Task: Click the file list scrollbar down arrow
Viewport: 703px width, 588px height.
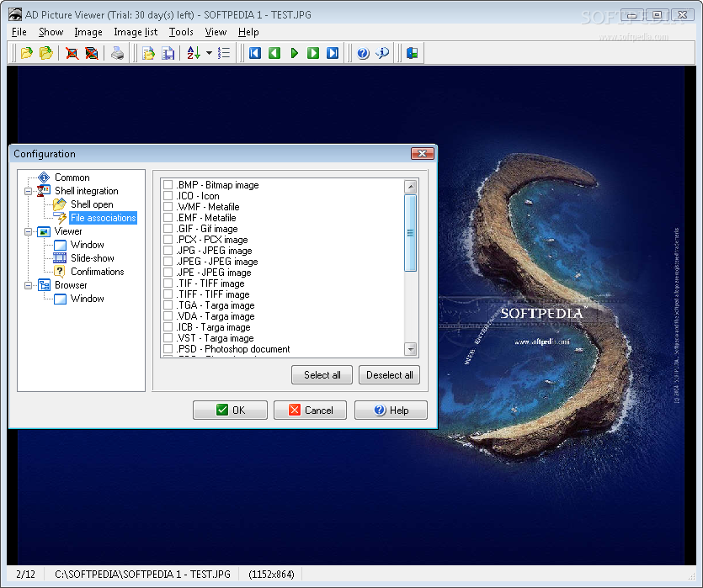Action: [x=410, y=349]
